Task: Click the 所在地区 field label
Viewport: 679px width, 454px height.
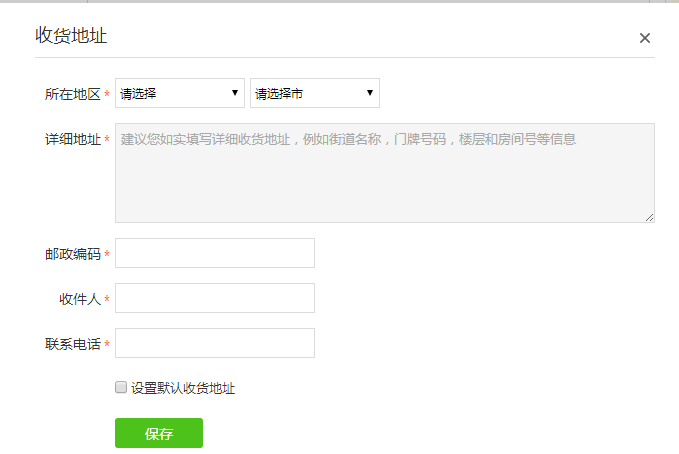Action: point(72,94)
